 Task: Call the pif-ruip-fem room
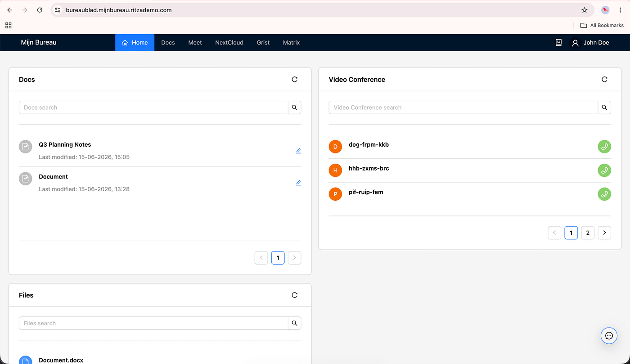coord(604,194)
